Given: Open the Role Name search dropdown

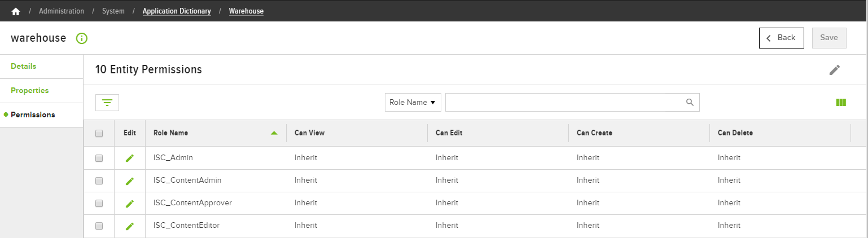Looking at the screenshot, I should pyautogui.click(x=413, y=103).
